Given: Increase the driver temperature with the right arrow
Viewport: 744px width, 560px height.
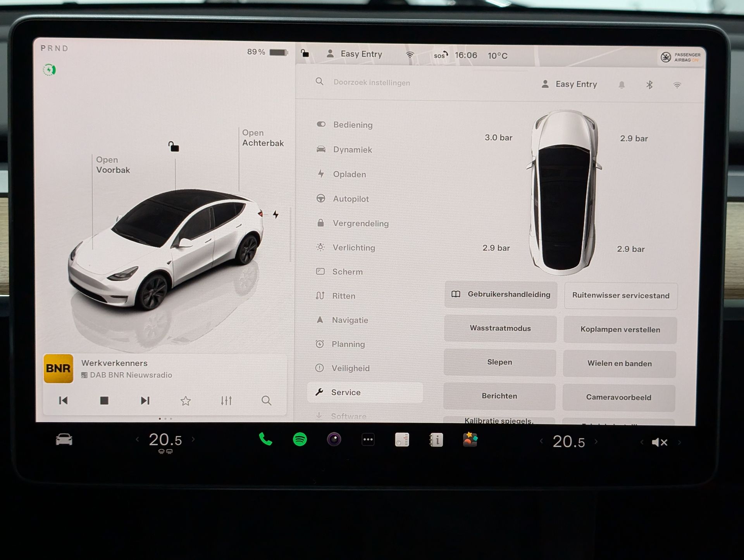Looking at the screenshot, I should (x=193, y=439).
